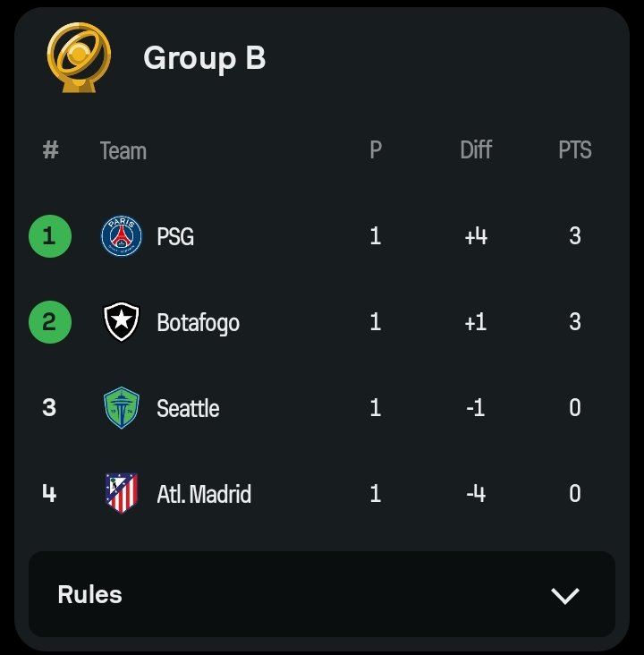The height and width of the screenshot is (655, 644).
Task: Open the Atl. Madrid team name
Action: (204, 494)
